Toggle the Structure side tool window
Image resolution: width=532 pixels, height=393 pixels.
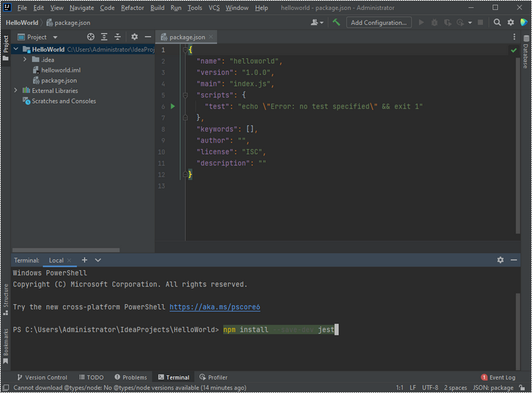tap(6, 299)
